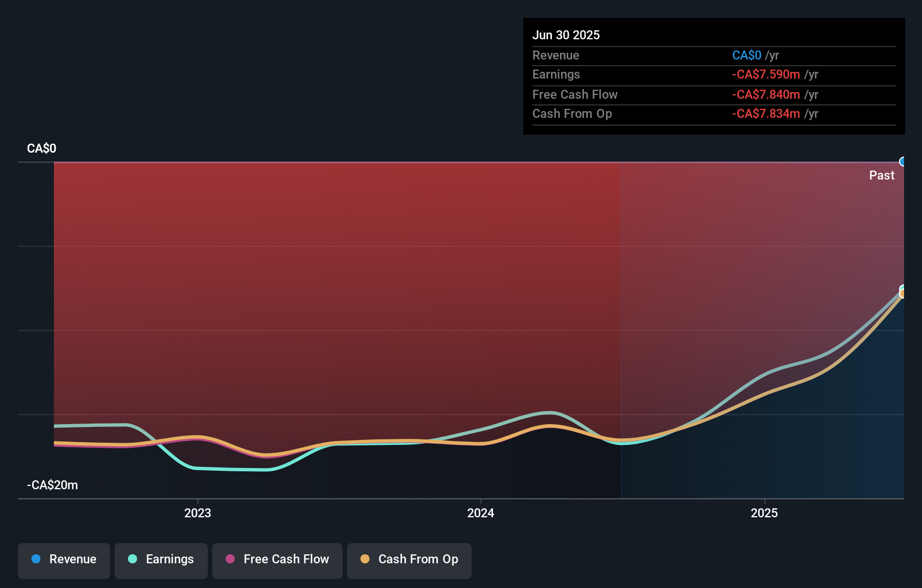This screenshot has height=588, width=922.
Task: Click the Cash From Op -CA$7.834m value
Action: tap(775, 113)
